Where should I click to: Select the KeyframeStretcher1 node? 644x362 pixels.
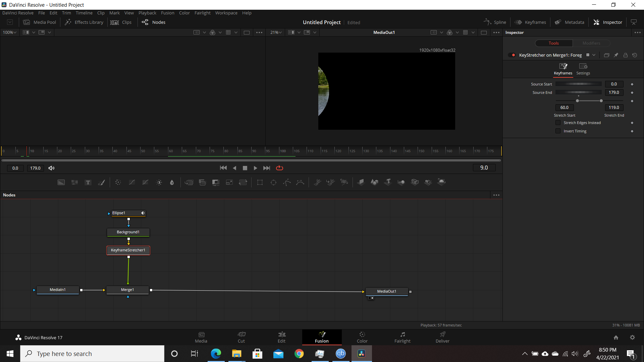(128, 250)
